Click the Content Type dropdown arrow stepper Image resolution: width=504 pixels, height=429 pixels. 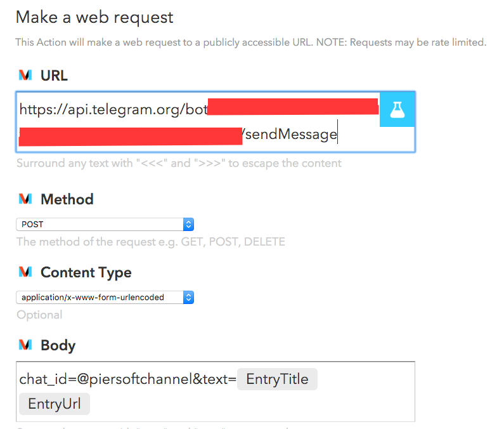[189, 298]
